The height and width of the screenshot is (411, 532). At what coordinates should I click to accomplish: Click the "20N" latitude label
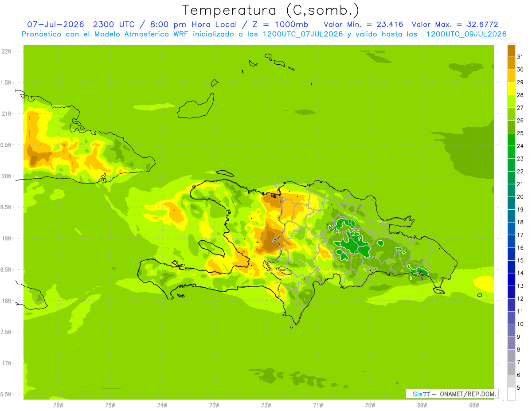point(6,176)
